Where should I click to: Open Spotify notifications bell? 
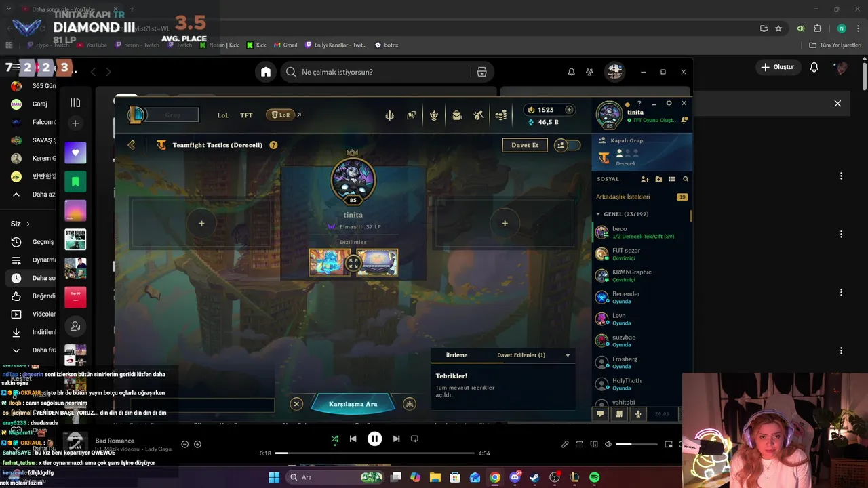[x=571, y=72]
